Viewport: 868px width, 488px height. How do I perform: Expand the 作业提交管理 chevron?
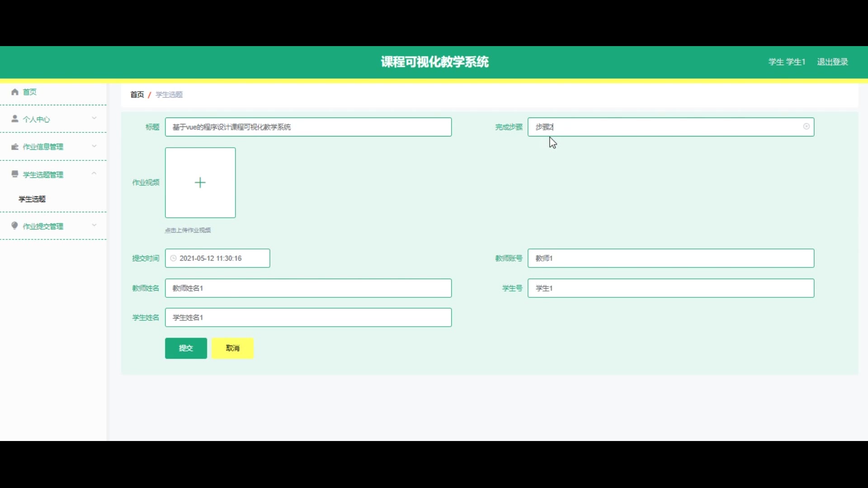pos(94,225)
